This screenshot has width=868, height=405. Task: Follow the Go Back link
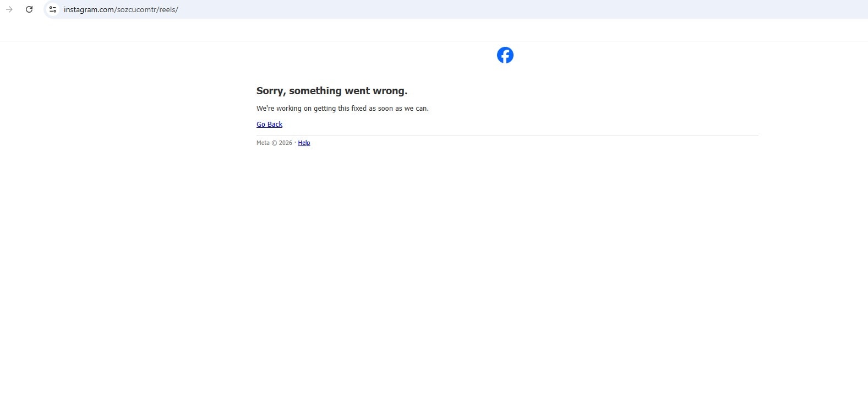coord(269,125)
